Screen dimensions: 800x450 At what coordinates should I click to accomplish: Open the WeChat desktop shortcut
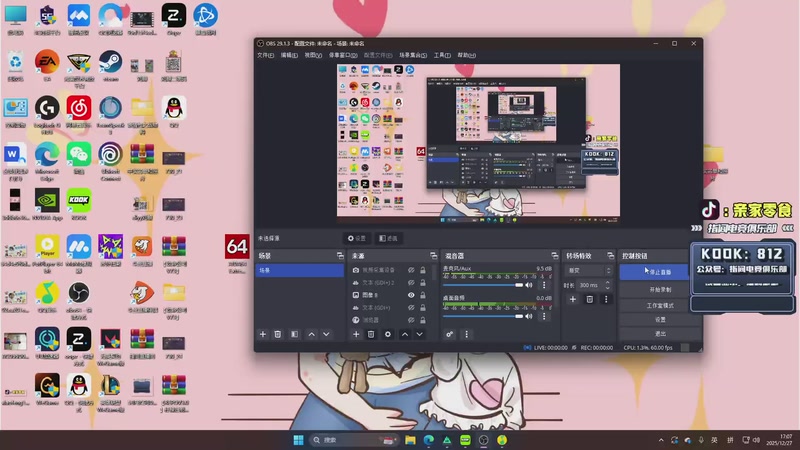(79, 158)
